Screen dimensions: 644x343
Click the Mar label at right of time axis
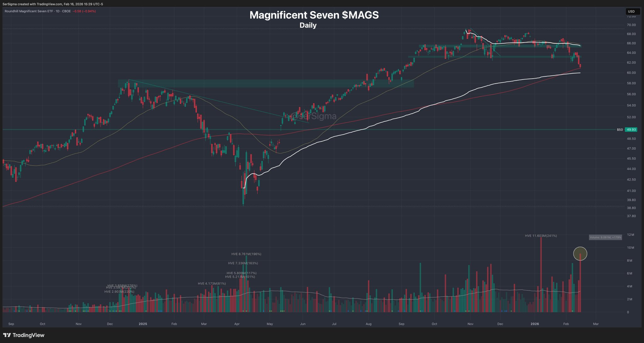(x=596, y=324)
